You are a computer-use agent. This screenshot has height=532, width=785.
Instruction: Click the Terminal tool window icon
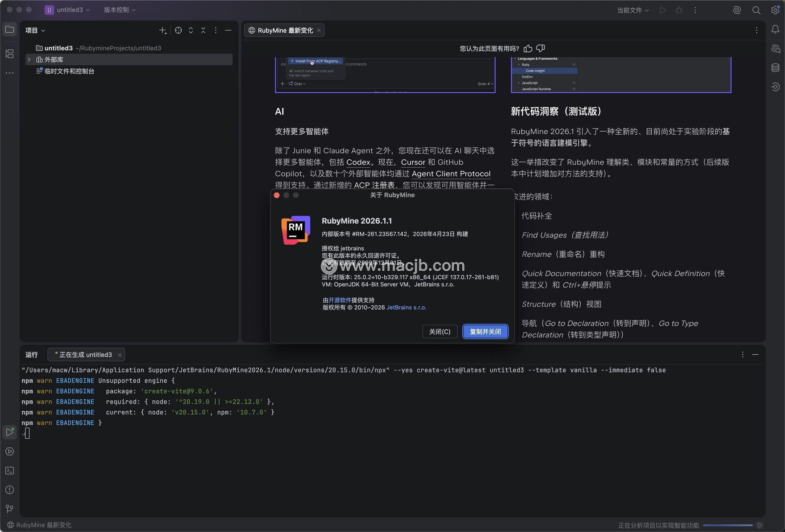9,471
